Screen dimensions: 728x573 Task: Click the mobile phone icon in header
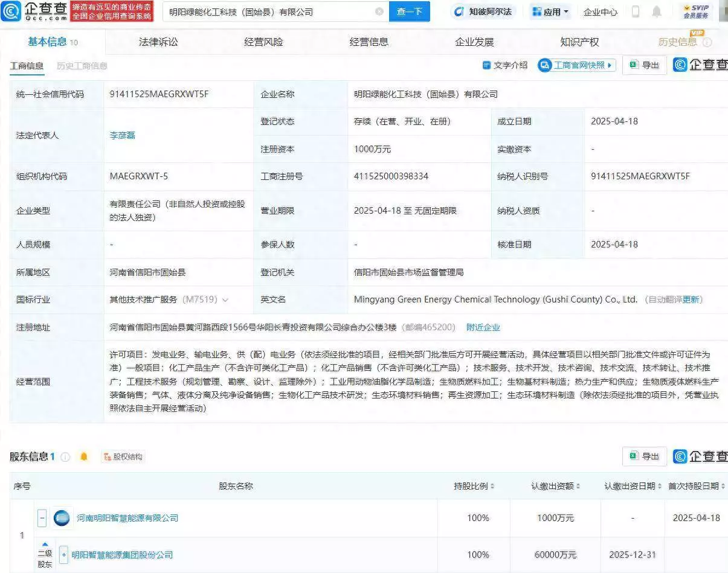[x=636, y=11]
